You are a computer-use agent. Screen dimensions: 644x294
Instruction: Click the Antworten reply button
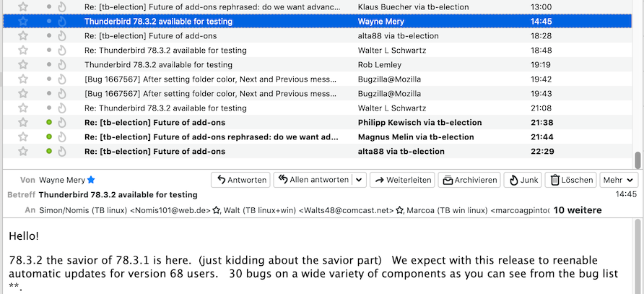coord(240,180)
